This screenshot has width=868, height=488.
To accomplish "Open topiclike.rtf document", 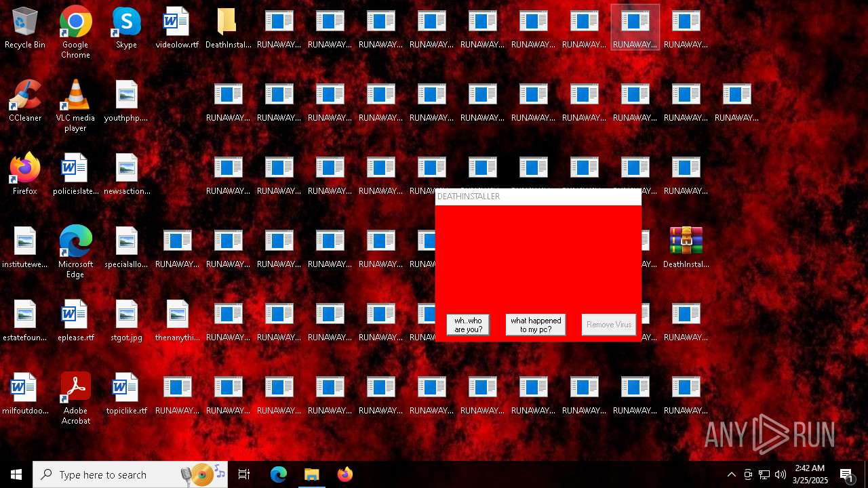I will (126, 394).
